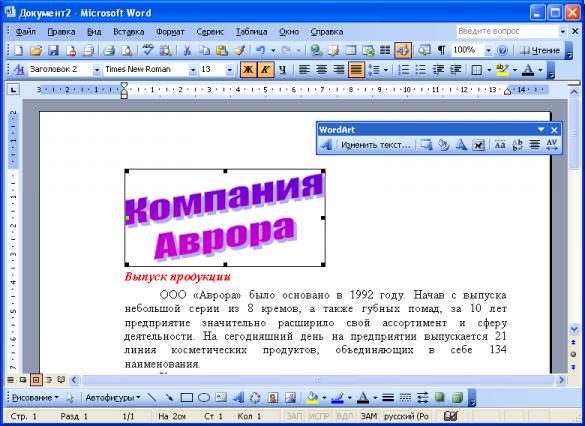
Task: Switch WordArt to vertical text
Action: click(517, 145)
